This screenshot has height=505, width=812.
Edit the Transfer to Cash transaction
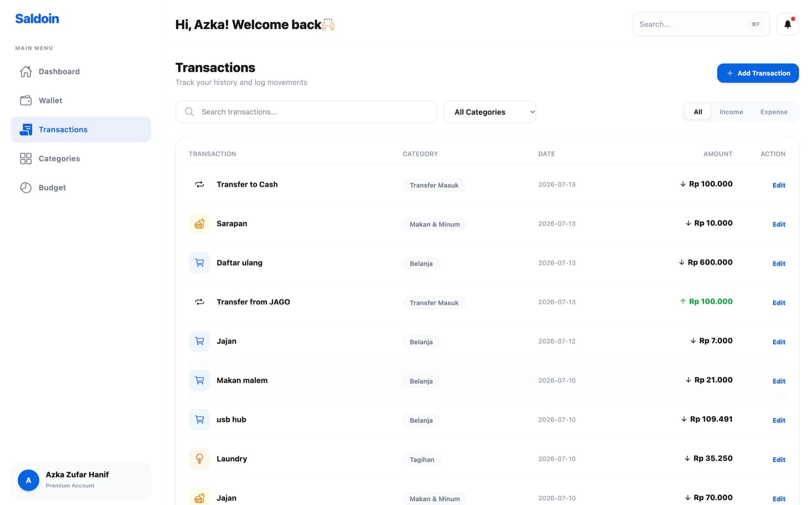click(779, 185)
